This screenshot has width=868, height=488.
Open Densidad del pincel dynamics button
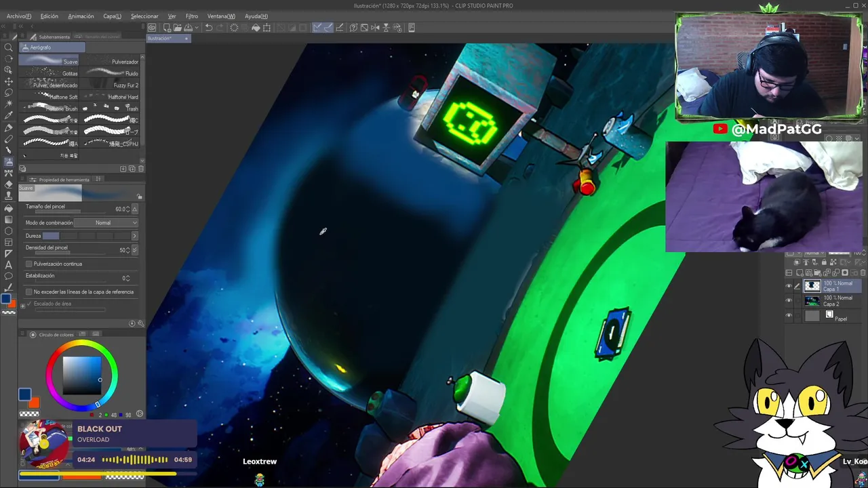point(134,250)
